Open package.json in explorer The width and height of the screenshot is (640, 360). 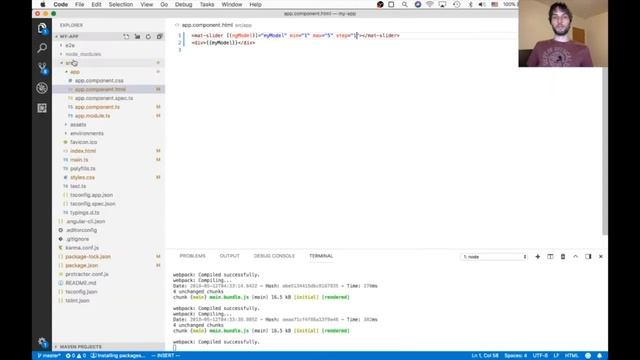click(x=82, y=265)
